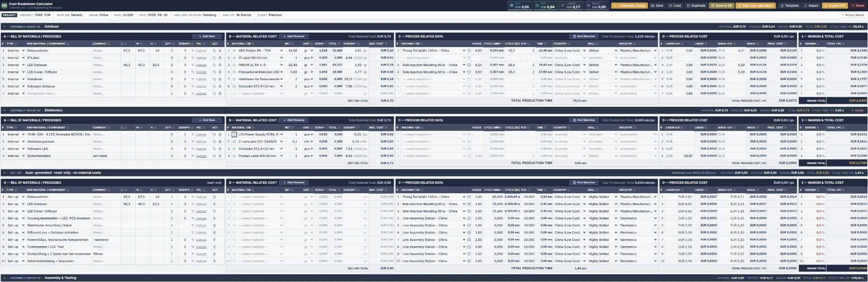The image size is (868, 282).
Task: Collapse the Set-up auto-generated section
Action: 5,173
